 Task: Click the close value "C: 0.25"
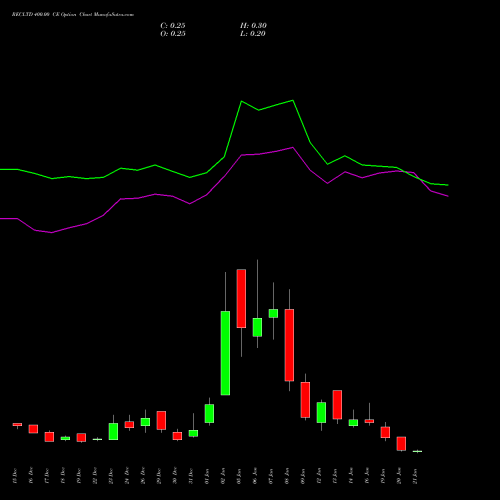[173, 26]
